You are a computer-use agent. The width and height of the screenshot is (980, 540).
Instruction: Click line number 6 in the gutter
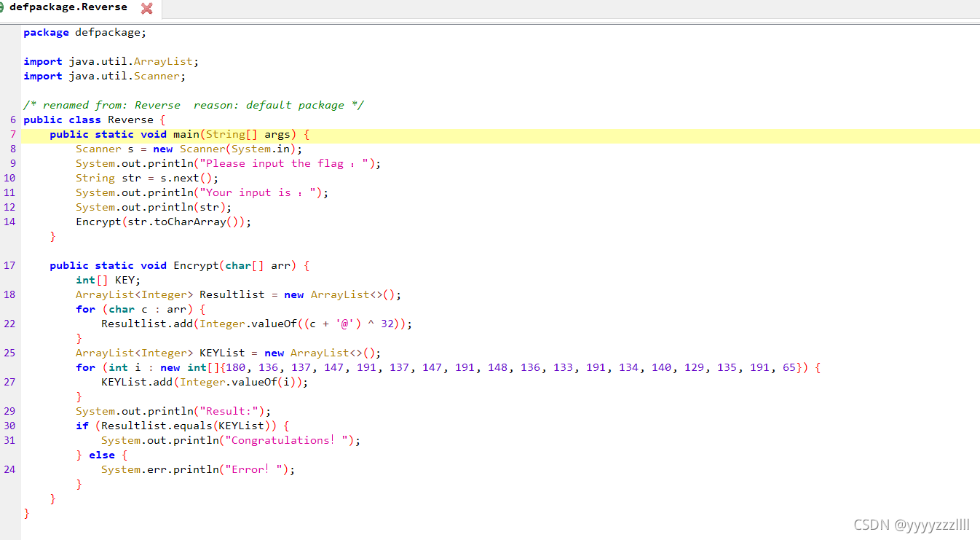[12, 120]
